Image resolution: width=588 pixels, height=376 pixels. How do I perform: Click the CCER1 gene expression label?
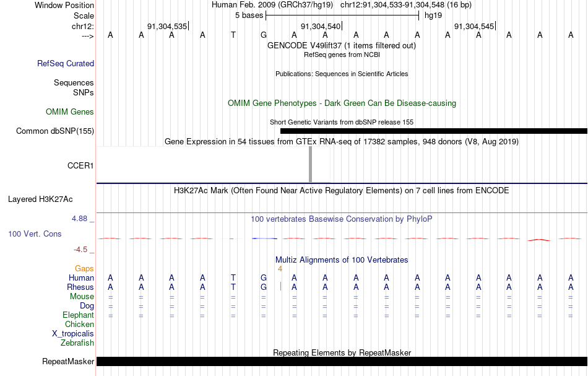tap(80, 165)
